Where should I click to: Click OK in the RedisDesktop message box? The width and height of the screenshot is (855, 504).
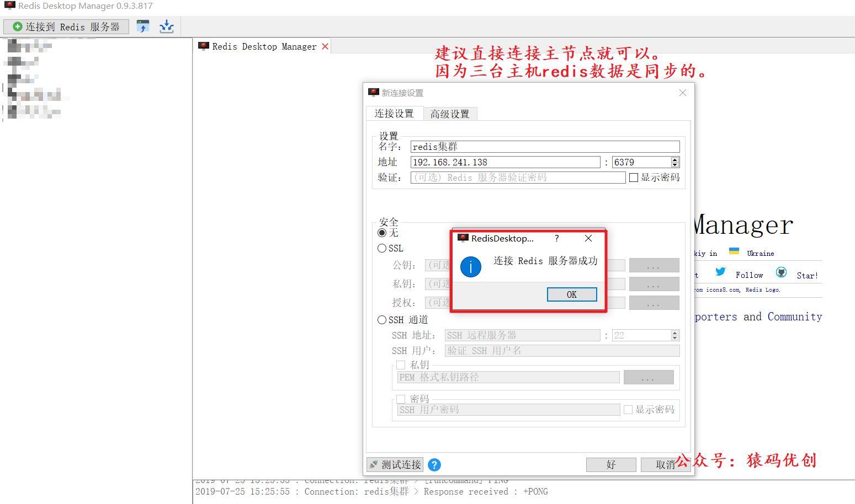point(572,294)
